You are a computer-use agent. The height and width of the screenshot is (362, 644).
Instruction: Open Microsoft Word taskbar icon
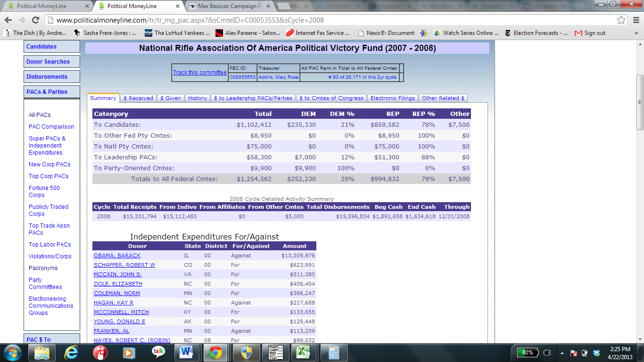click(x=188, y=352)
